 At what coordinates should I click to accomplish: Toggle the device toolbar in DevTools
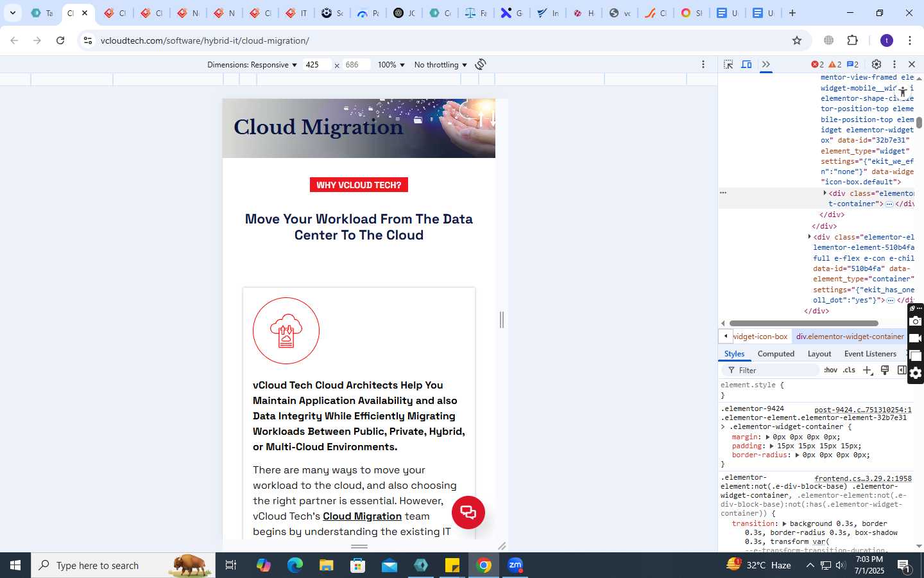[x=746, y=64]
